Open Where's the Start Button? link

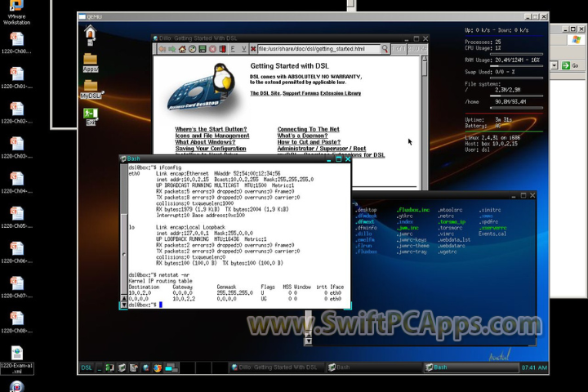[211, 129]
